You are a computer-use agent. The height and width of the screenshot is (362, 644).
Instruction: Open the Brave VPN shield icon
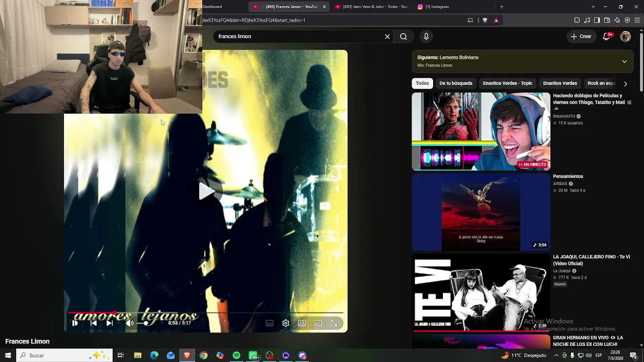click(x=627, y=20)
